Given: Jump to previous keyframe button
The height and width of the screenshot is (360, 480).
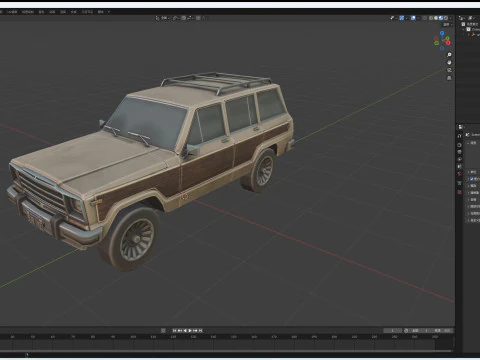Looking at the screenshot, I should tap(180, 330).
